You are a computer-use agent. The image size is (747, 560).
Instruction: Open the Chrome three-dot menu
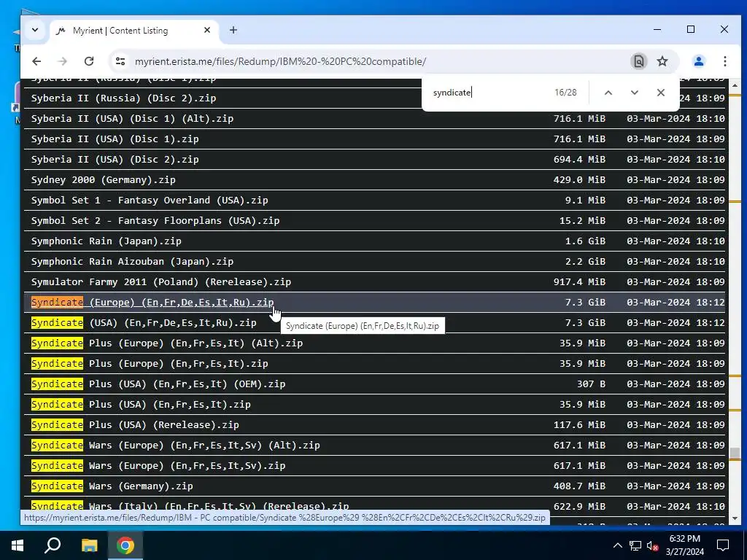tap(724, 61)
